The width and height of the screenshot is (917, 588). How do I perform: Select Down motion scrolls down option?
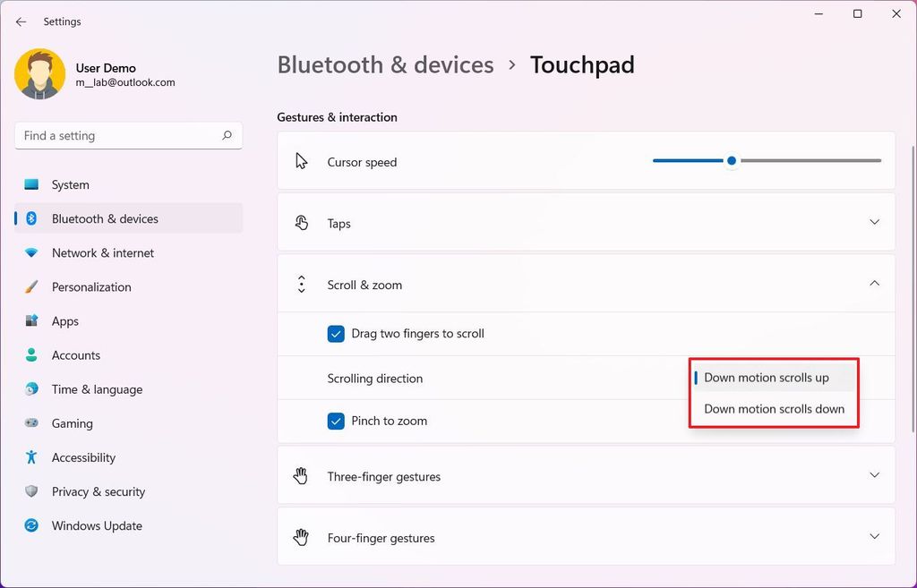[774, 408]
